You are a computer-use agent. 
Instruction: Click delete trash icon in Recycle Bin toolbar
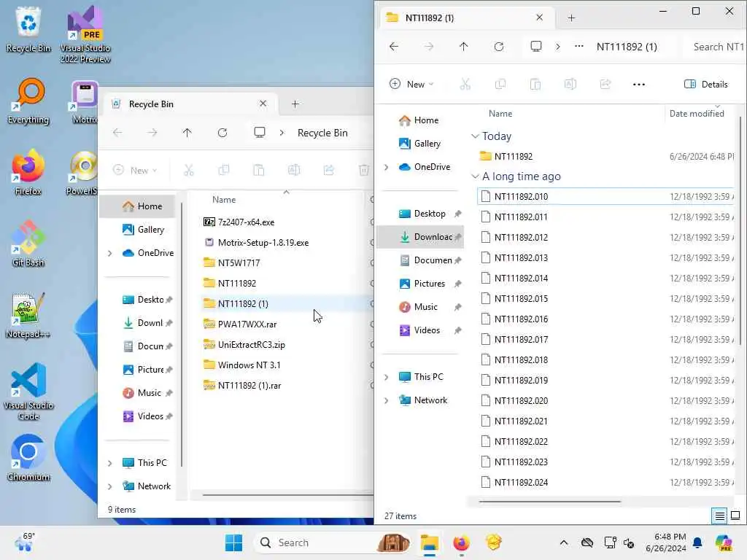pyautogui.click(x=364, y=170)
